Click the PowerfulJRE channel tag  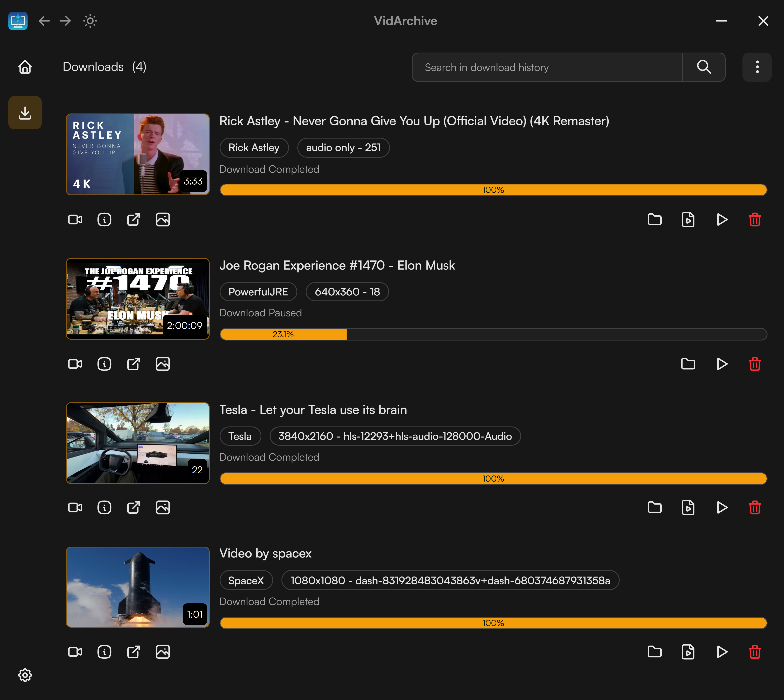pyautogui.click(x=258, y=291)
